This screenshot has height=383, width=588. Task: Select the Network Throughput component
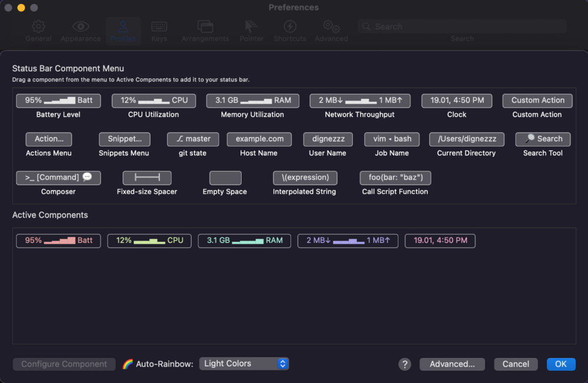(x=360, y=101)
